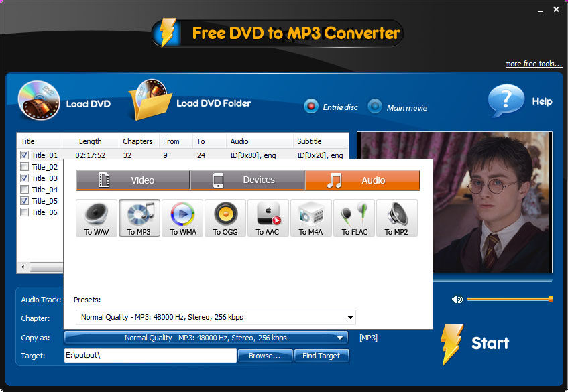Open Help via question mark bubble

506,101
